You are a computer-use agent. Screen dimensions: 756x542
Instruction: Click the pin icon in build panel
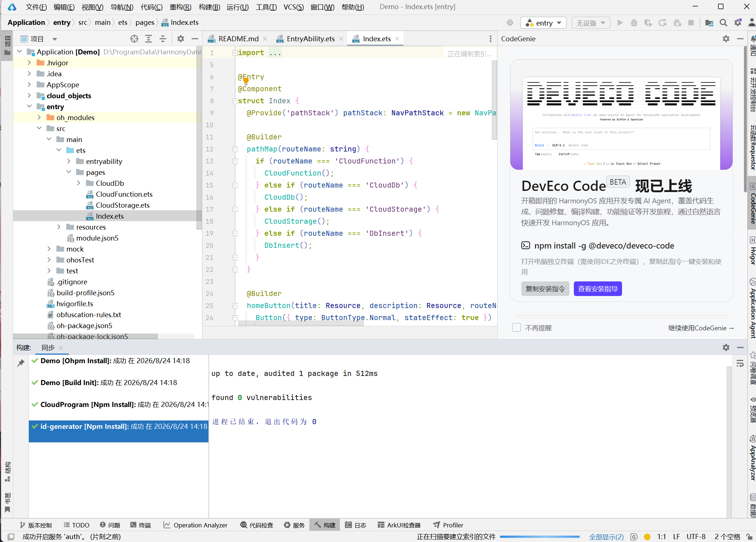(x=21, y=363)
